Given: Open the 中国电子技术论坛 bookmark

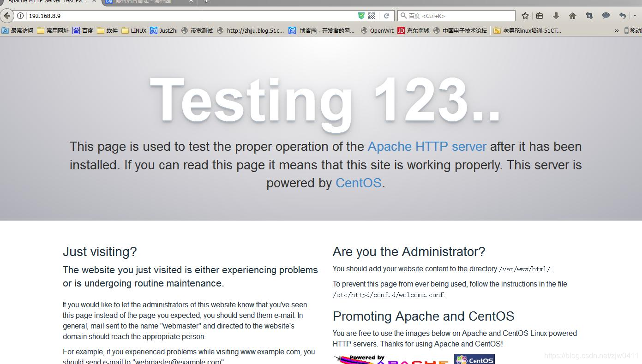Looking at the screenshot, I should 460,31.
